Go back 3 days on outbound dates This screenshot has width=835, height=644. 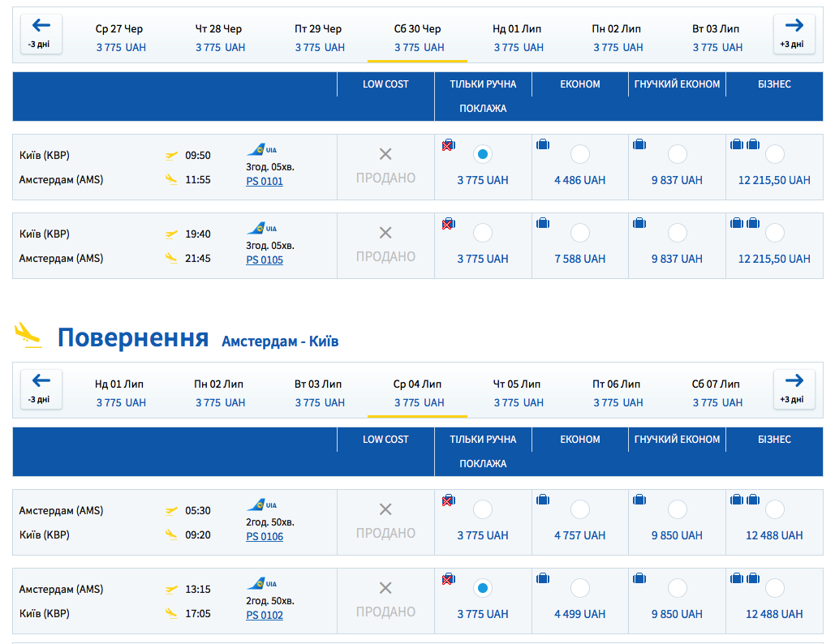click(41, 33)
